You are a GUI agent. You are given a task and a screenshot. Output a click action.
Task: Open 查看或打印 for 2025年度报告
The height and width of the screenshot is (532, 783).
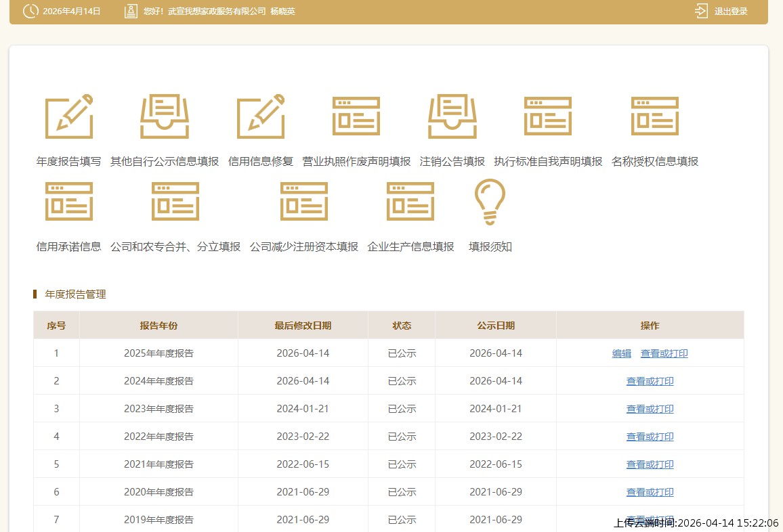tap(664, 353)
